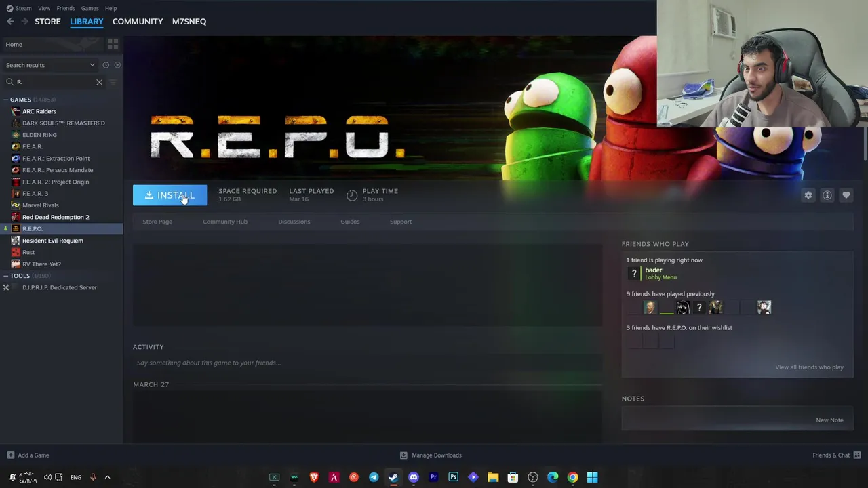Open the Search results collection dropdown
This screenshot has width=868, height=488.
click(x=51, y=65)
